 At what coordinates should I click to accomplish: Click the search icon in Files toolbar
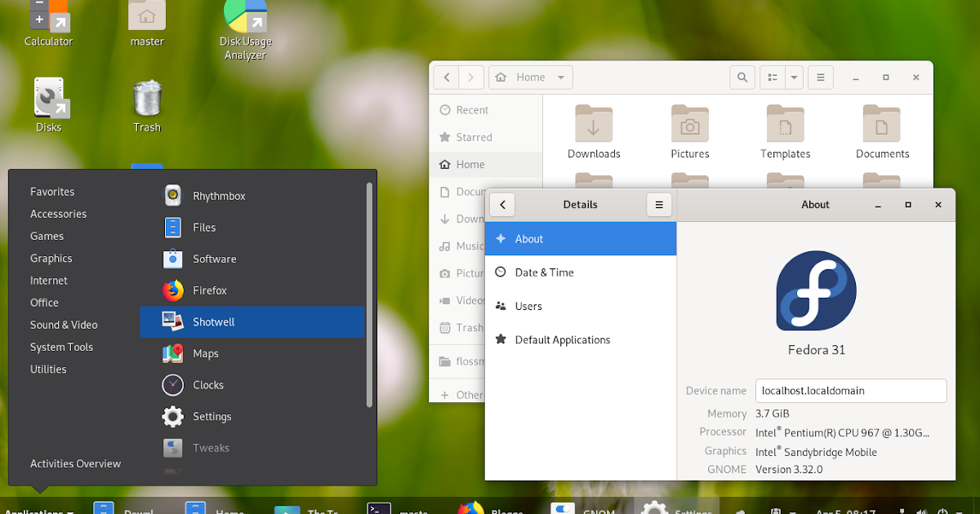point(742,77)
